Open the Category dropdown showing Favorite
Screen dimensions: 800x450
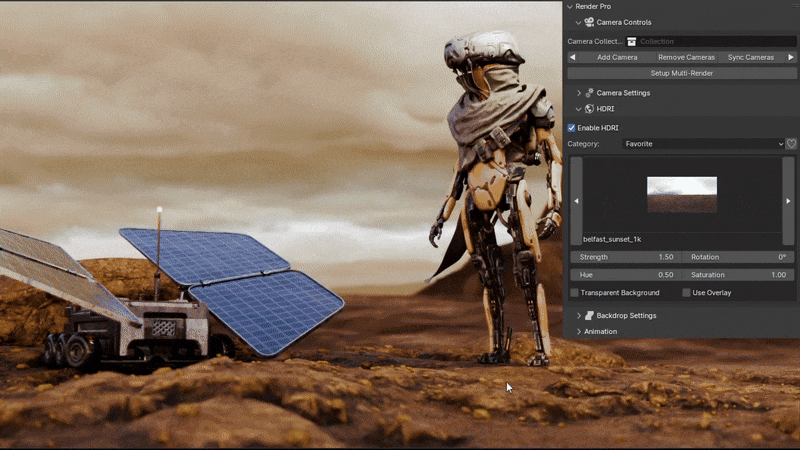[703, 144]
